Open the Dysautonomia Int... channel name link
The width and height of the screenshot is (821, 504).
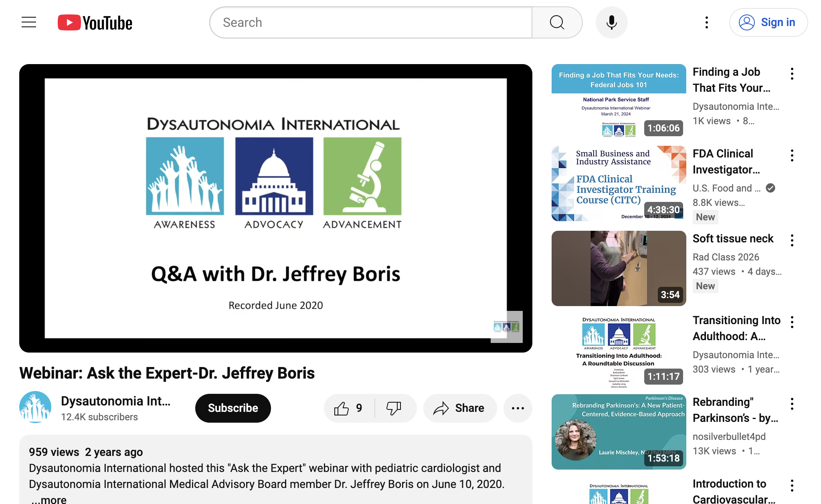[116, 401]
